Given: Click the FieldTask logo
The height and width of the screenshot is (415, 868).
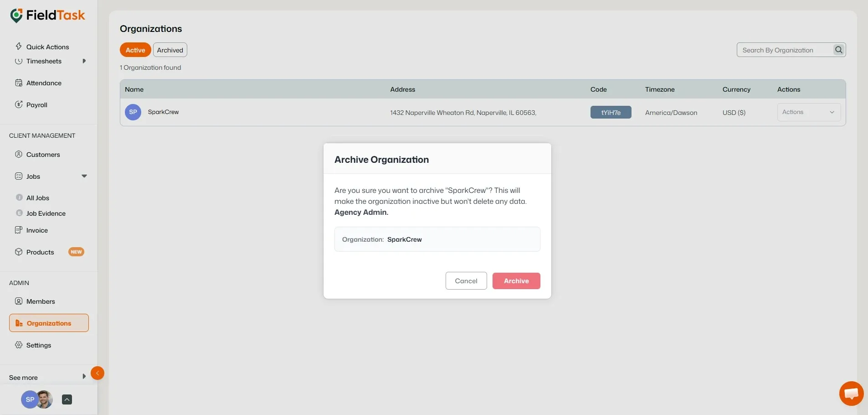Looking at the screenshot, I should pyautogui.click(x=47, y=16).
